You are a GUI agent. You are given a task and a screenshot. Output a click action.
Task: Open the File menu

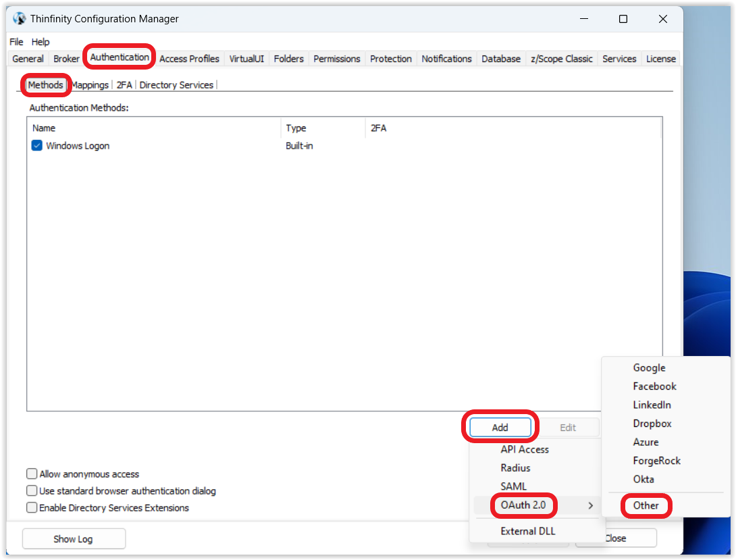[x=16, y=42]
